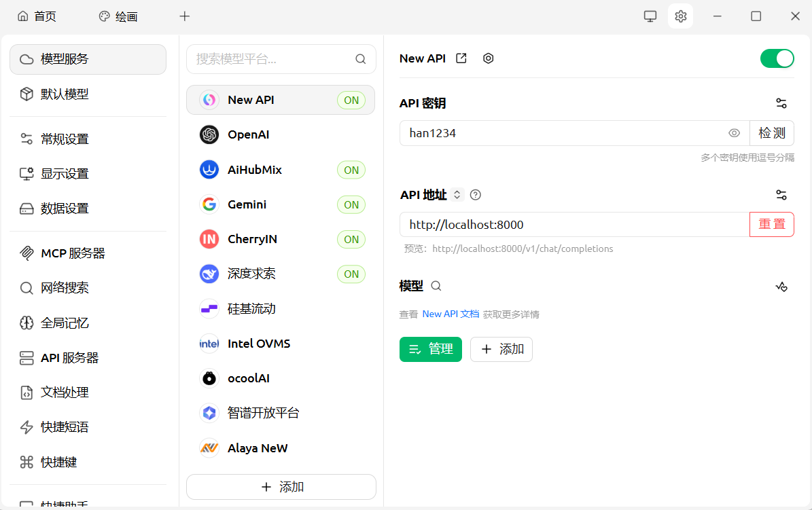Click the green 管理 button
The height and width of the screenshot is (510, 812).
430,350
